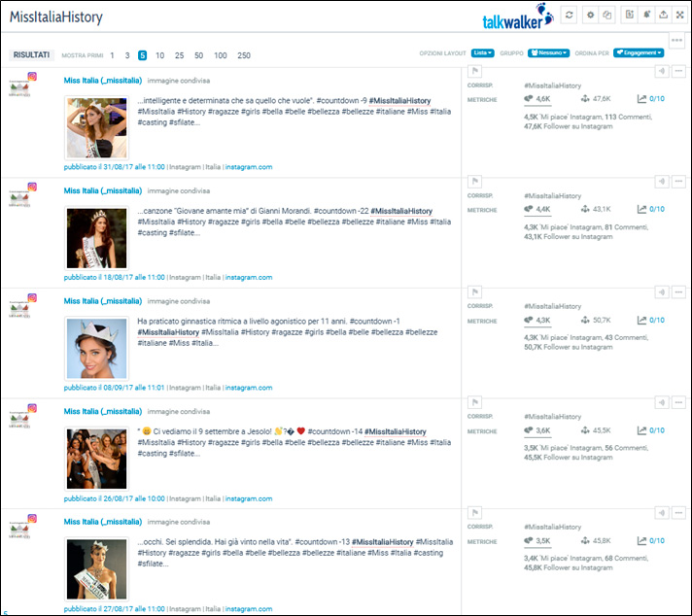
Task: Click the 3,6K engagement metric
Action: click(537, 430)
